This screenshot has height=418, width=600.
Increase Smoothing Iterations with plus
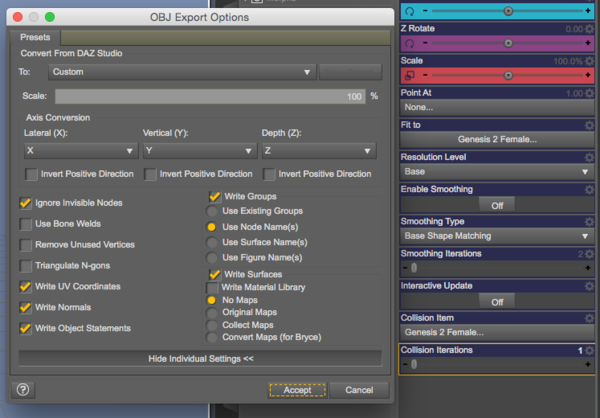588,268
